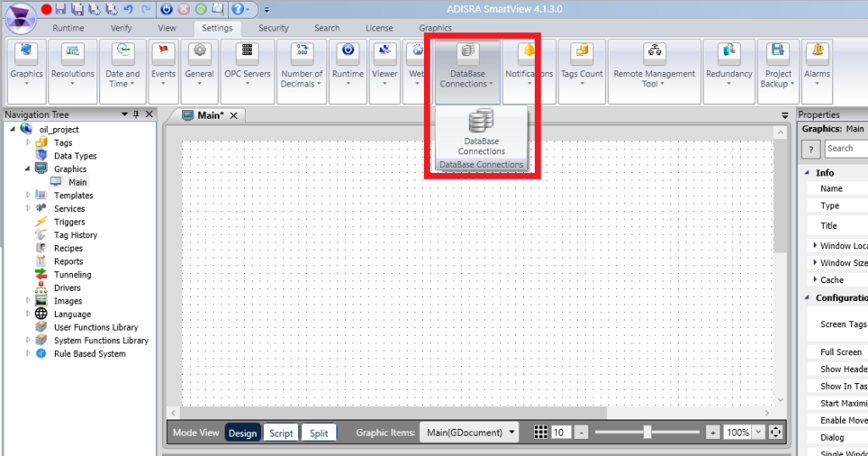Expand the Window Size property group
The image size is (868, 456).
pos(815,262)
